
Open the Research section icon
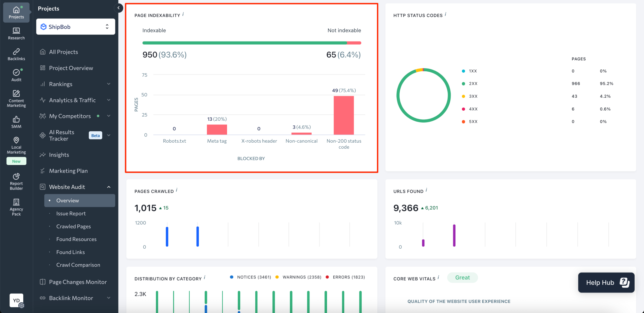tap(16, 33)
